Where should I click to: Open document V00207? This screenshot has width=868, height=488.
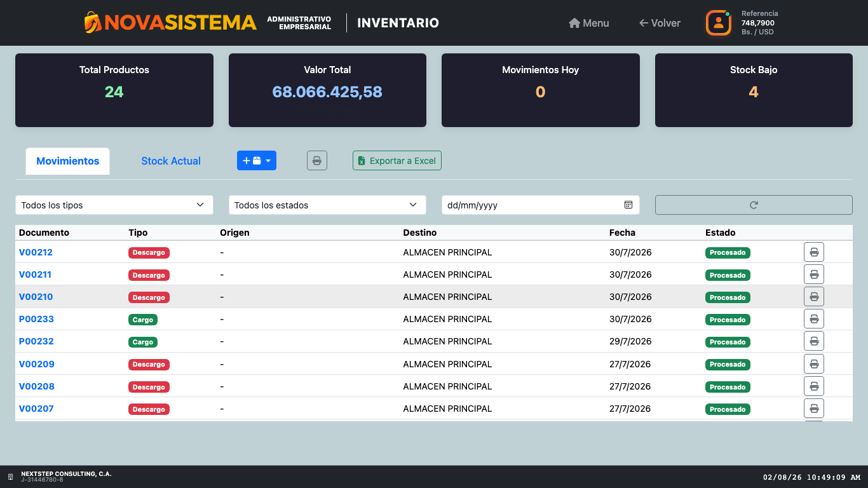pos(36,409)
